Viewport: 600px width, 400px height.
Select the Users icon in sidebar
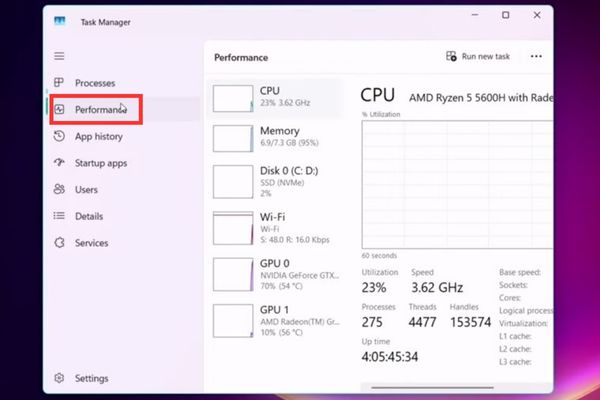coord(60,190)
